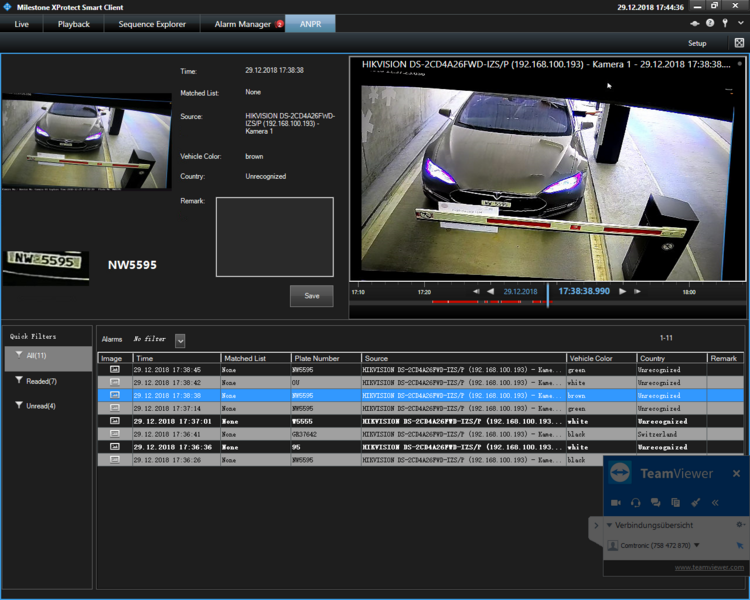The height and width of the screenshot is (600, 750).
Task: Sort by Matched List column header
Action: pos(256,358)
